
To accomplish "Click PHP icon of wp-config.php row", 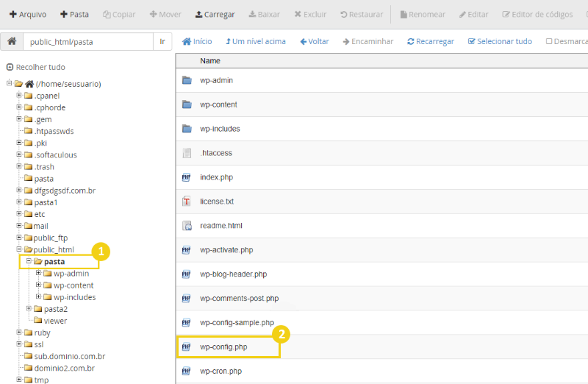I will pos(187,346).
